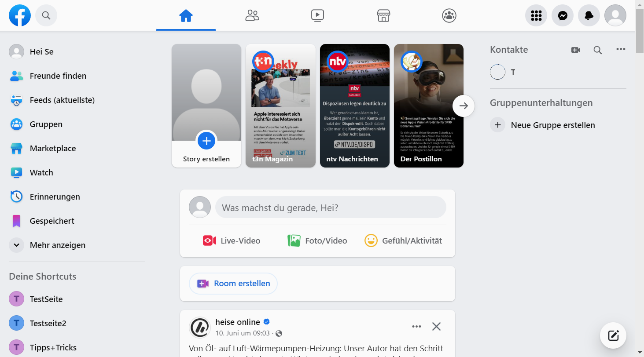Click the Feeds (aktuellste) icon
The height and width of the screenshot is (357, 644).
tap(16, 100)
